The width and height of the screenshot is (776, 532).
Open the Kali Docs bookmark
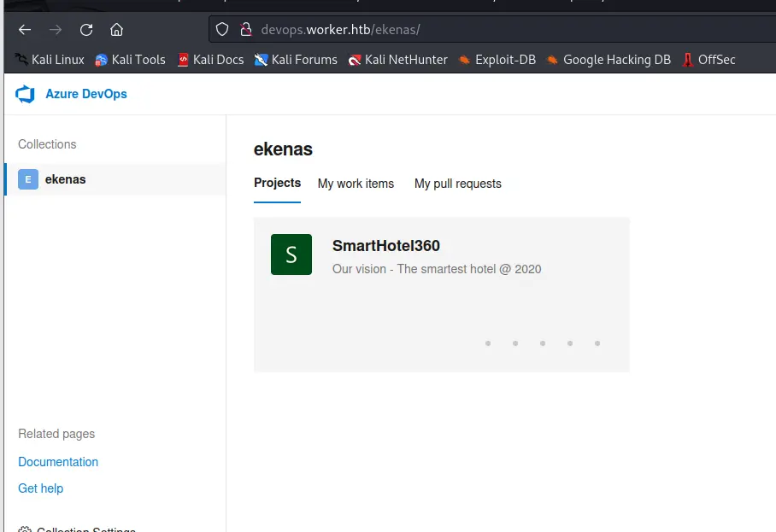[x=210, y=60]
